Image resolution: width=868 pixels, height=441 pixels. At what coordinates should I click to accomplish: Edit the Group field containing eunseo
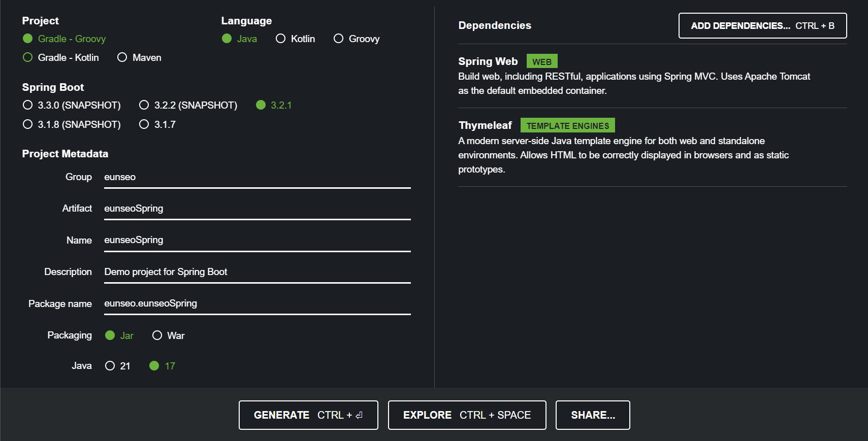click(258, 177)
